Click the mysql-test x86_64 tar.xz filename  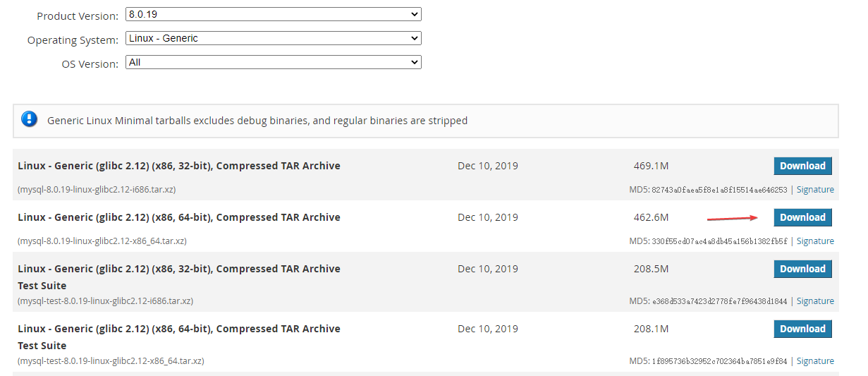pos(111,361)
